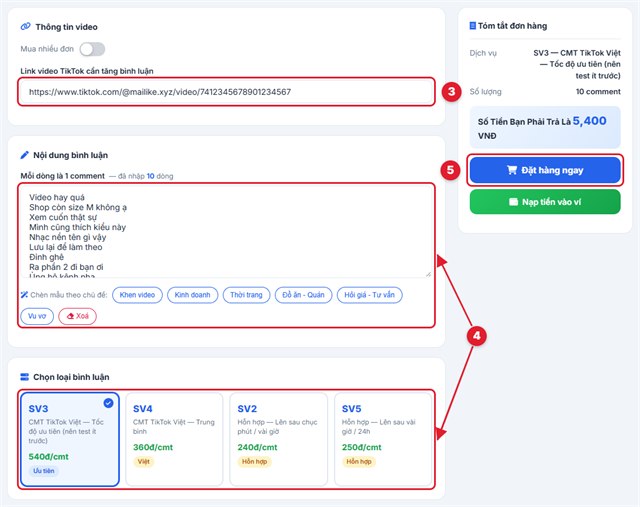Select the SV3 priority service card
Screen dimensions: 640x507
[x=70, y=439]
